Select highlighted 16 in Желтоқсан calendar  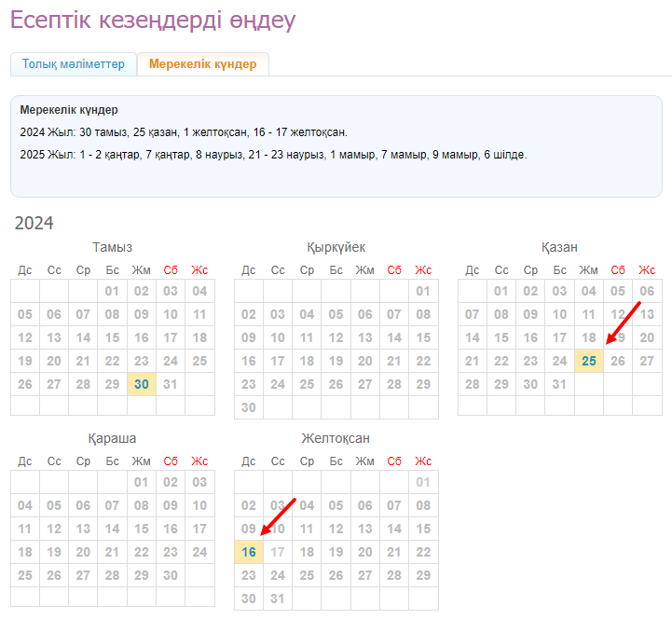coord(249,552)
